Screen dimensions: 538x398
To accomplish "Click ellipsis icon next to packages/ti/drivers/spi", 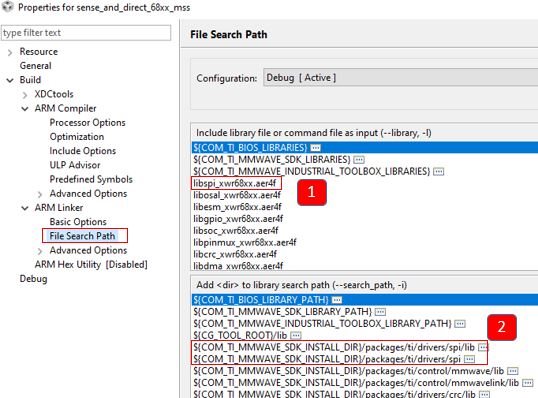I will [469, 359].
